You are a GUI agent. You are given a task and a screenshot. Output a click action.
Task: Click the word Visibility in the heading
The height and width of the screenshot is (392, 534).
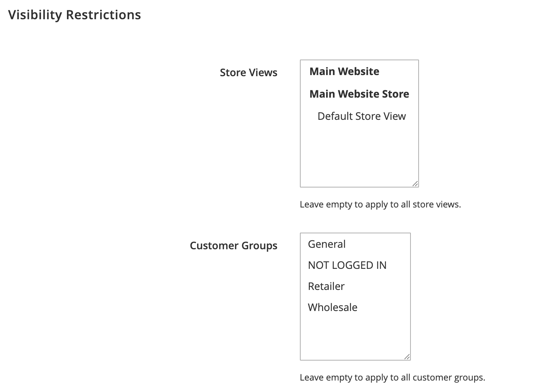click(x=35, y=15)
